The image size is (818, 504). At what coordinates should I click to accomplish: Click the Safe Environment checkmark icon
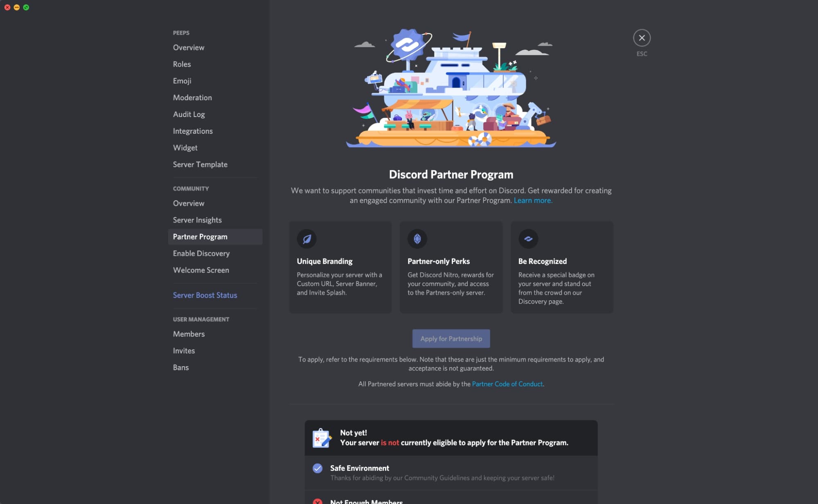tap(317, 468)
